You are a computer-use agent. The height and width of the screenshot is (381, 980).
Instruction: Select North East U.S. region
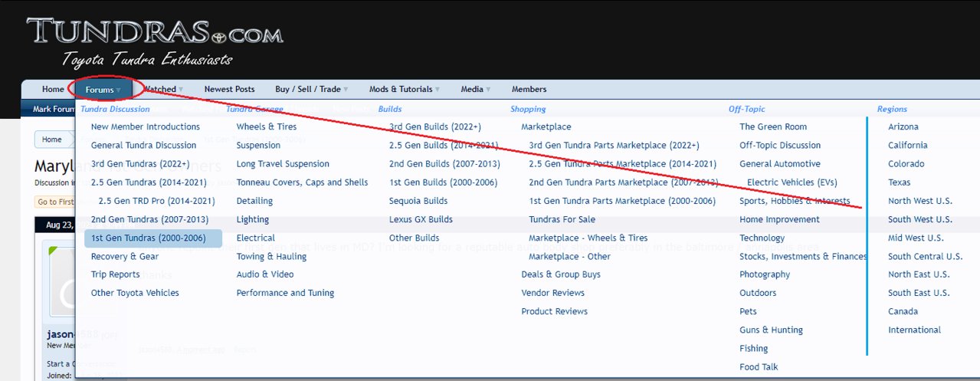919,274
